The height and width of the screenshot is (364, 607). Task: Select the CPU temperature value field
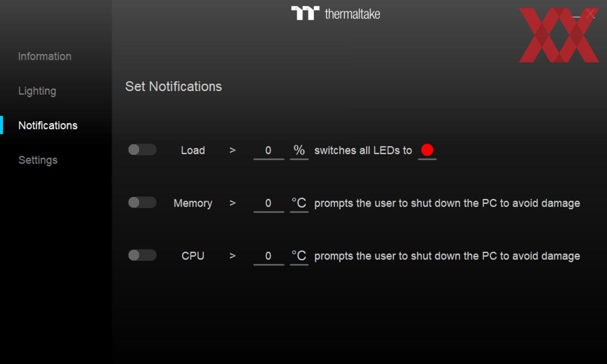[269, 256]
